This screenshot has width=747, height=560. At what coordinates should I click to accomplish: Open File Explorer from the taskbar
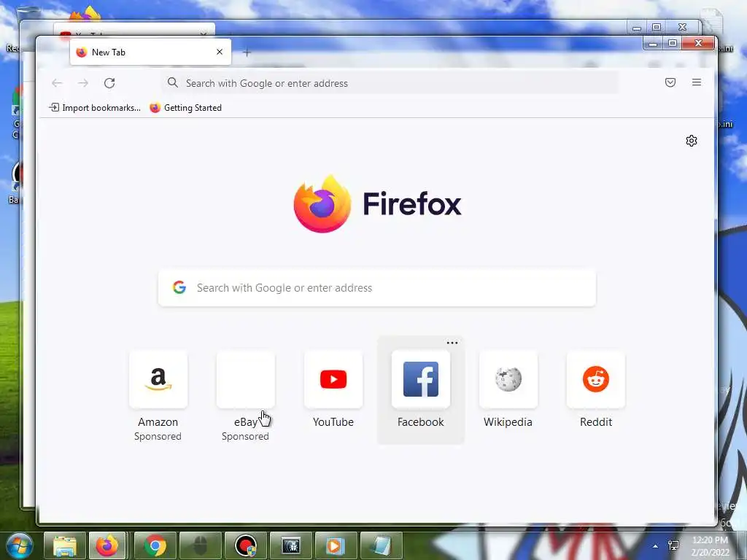click(x=65, y=545)
